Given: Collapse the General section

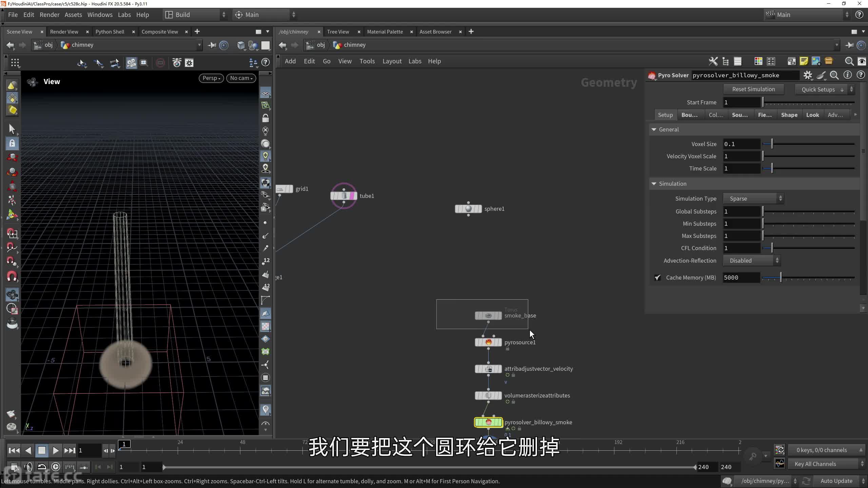Looking at the screenshot, I should point(654,129).
